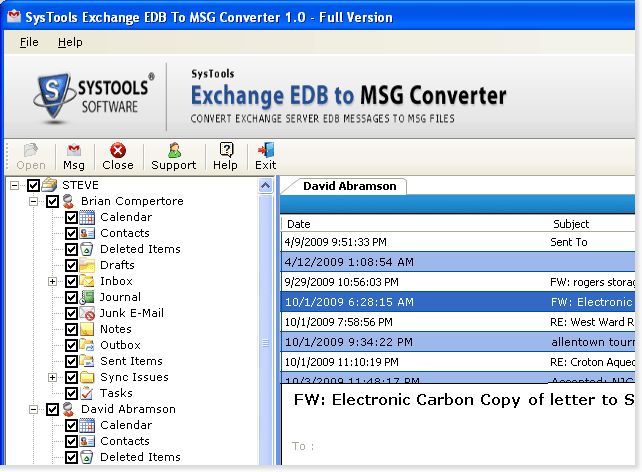Collapse the STEVE root tree node

[x=15, y=185]
